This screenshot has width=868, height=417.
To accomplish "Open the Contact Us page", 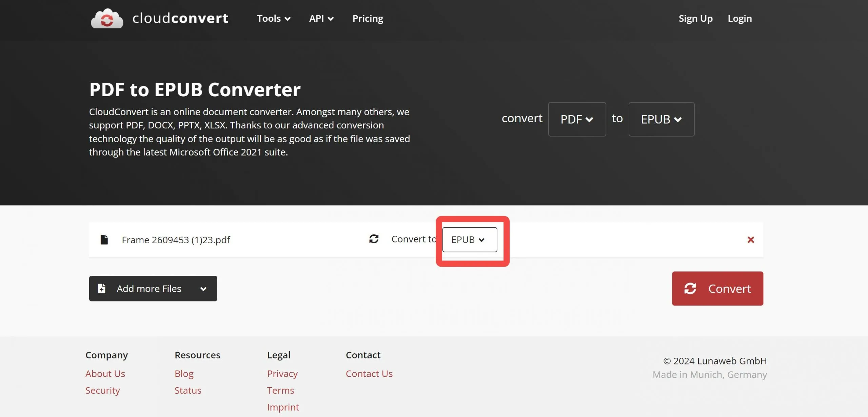I will 369,373.
